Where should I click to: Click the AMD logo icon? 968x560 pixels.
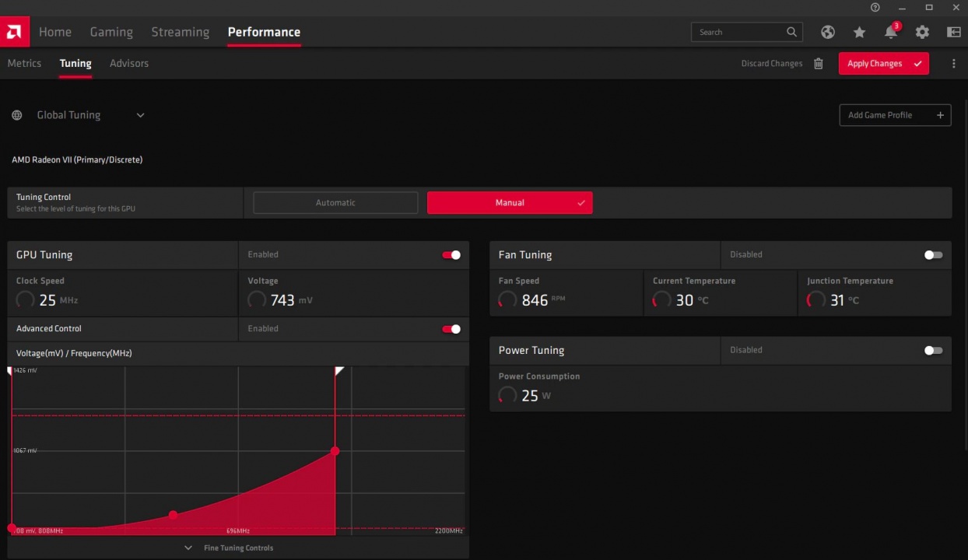(14, 32)
